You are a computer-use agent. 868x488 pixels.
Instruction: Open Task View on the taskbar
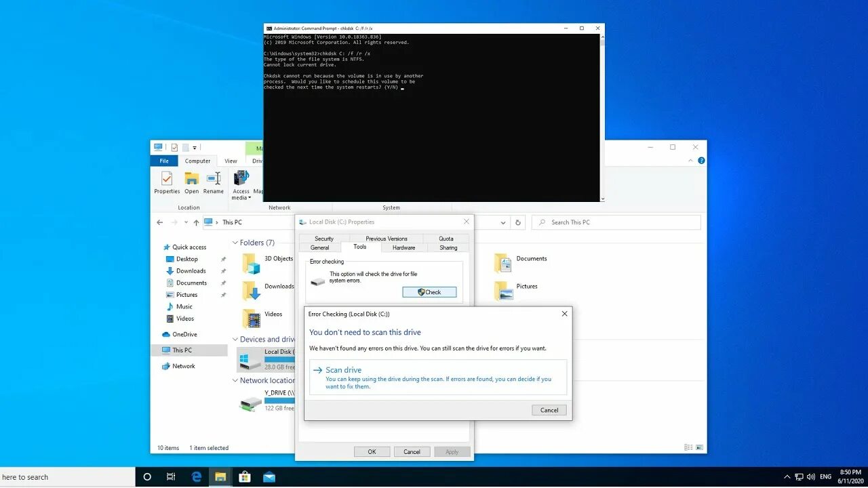[172, 477]
